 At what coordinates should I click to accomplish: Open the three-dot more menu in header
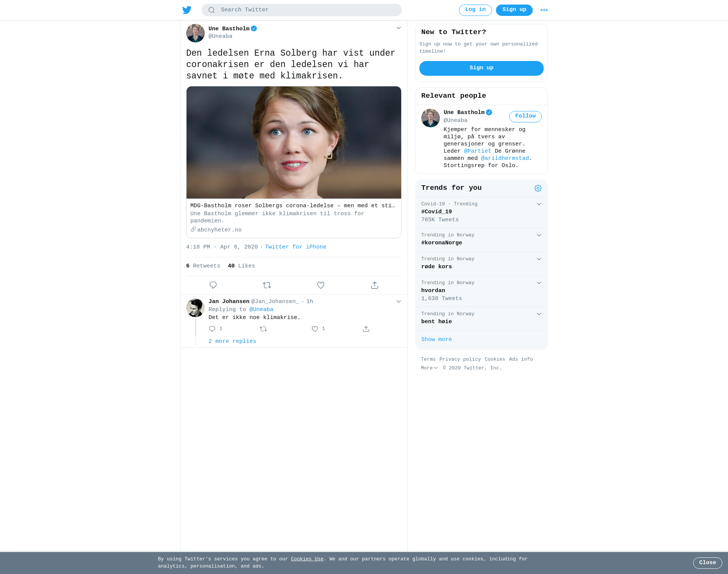point(544,10)
